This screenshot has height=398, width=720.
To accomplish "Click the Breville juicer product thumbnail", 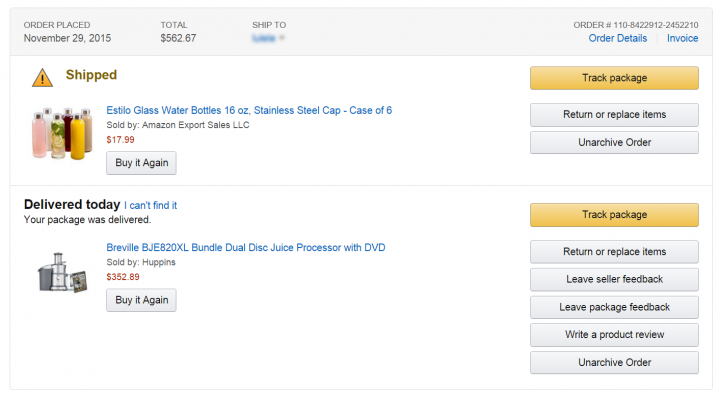I will [62, 272].
